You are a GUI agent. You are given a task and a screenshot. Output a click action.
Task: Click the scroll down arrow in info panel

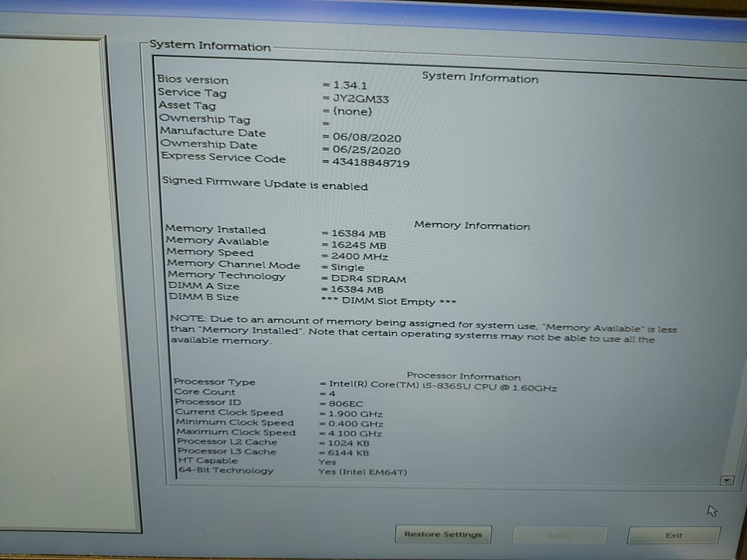(727, 480)
